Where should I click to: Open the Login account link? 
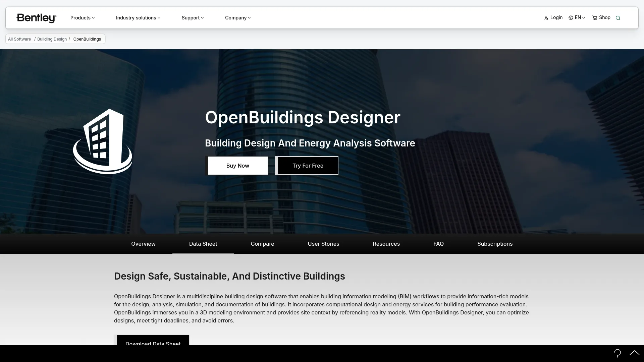(x=553, y=18)
